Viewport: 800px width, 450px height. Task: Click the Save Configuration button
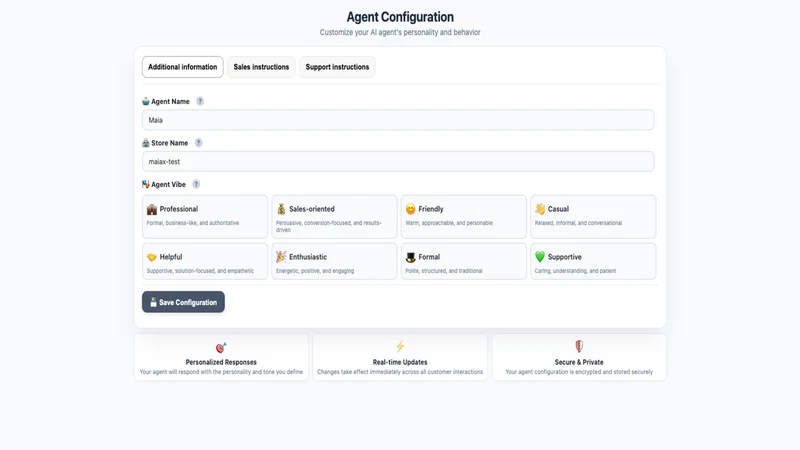point(183,302)
